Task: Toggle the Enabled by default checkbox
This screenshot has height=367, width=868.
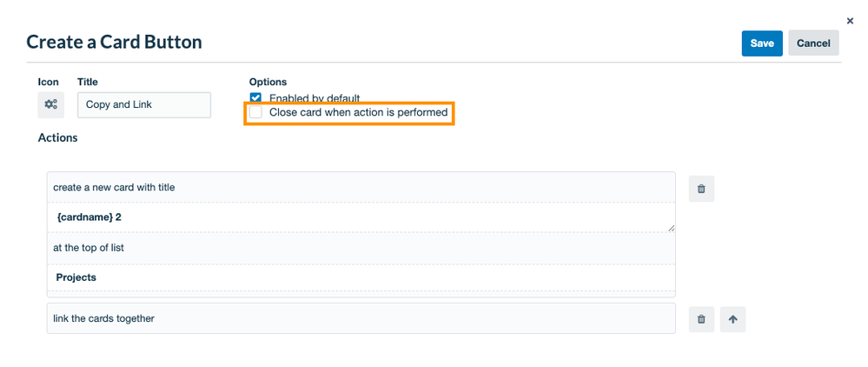Action: coord(255,98)
